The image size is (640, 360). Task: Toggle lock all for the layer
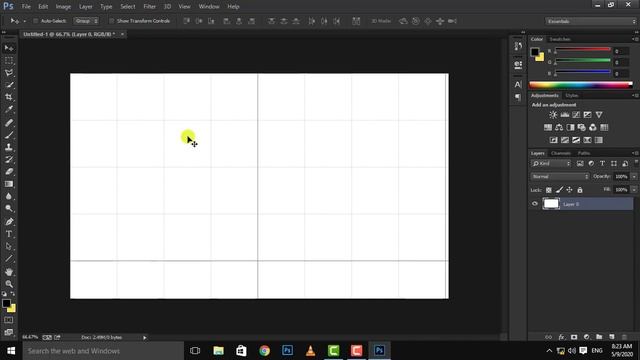[580, 190]
